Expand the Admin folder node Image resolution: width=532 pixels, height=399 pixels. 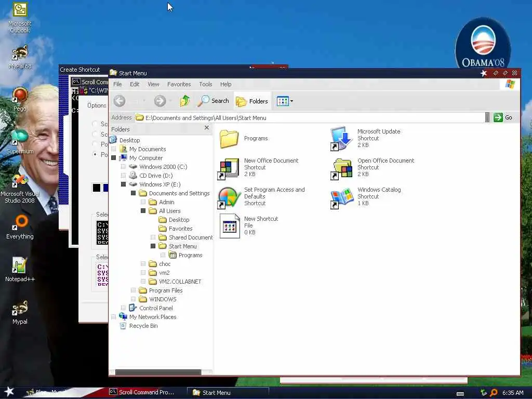tap(143, 202)
